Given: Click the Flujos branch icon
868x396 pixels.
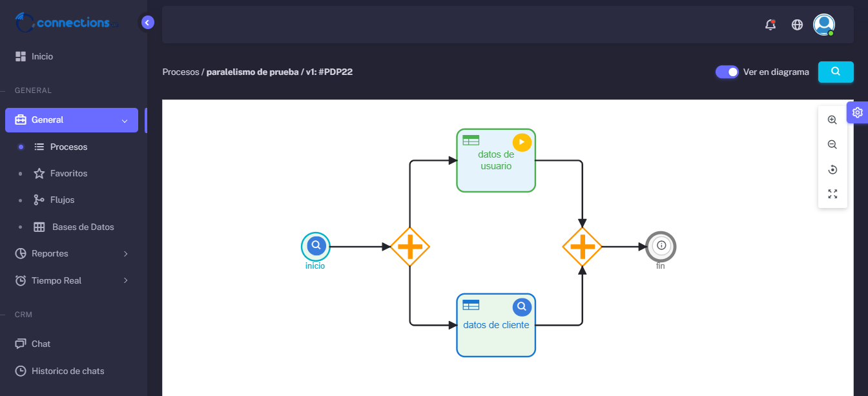Looking at the screenshot, I should (39, 200).
